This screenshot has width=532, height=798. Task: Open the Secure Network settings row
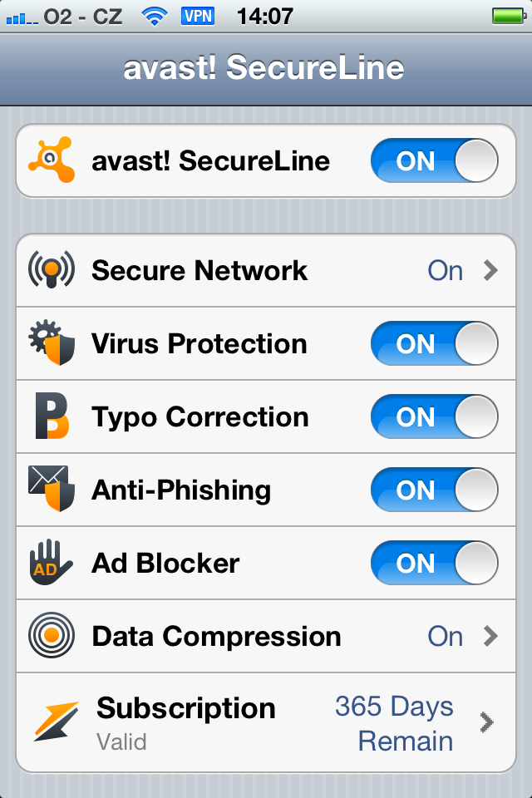pos(266,270)
